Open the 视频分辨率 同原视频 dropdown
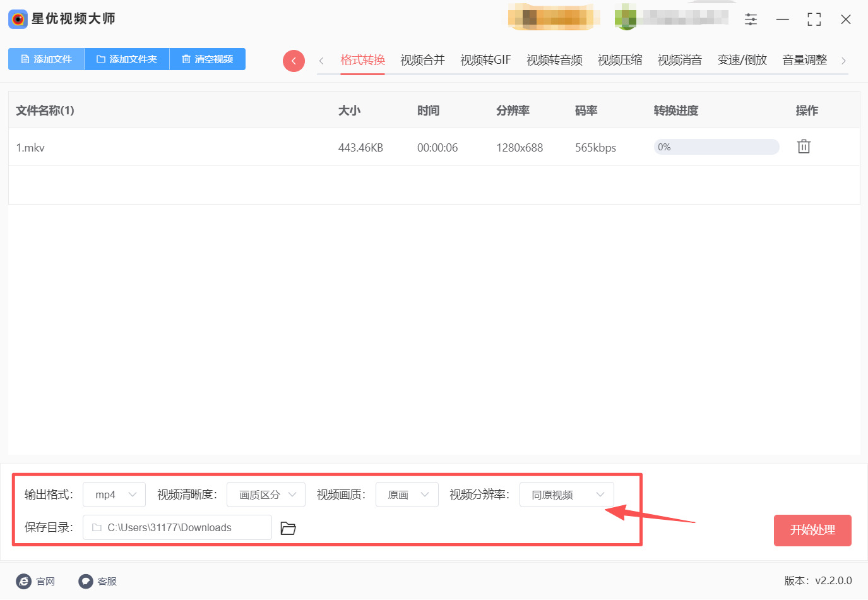The image size is (868, 600). coord(566,495)
